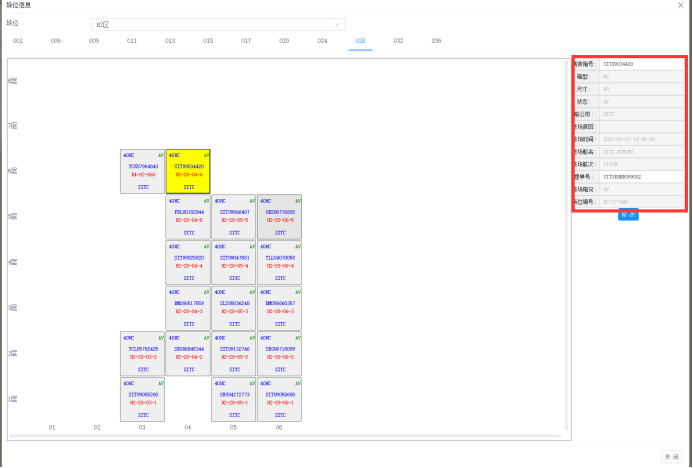
Task: Select container tile in row 6, column 03
Action: (142, 170)
